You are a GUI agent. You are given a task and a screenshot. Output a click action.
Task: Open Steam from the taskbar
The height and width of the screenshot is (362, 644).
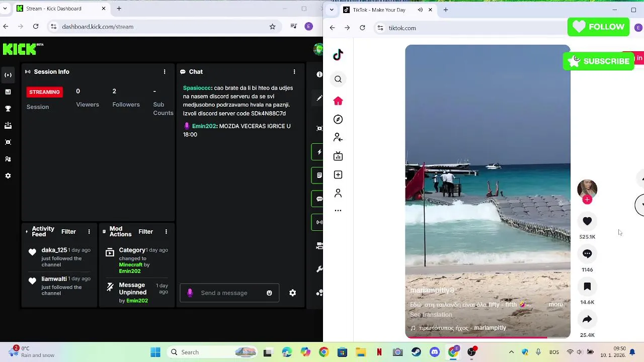click(x=416, y=352)
